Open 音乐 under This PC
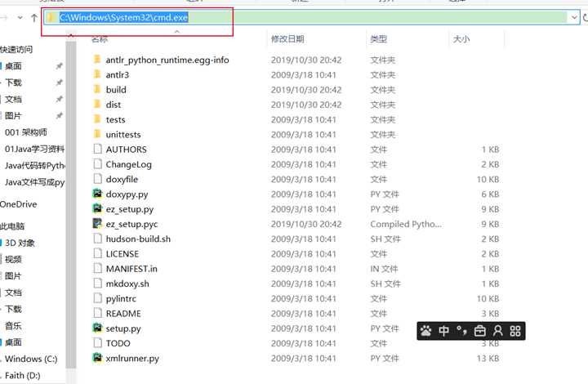Screen dimensions: 588x384 (x=13, y=325)
